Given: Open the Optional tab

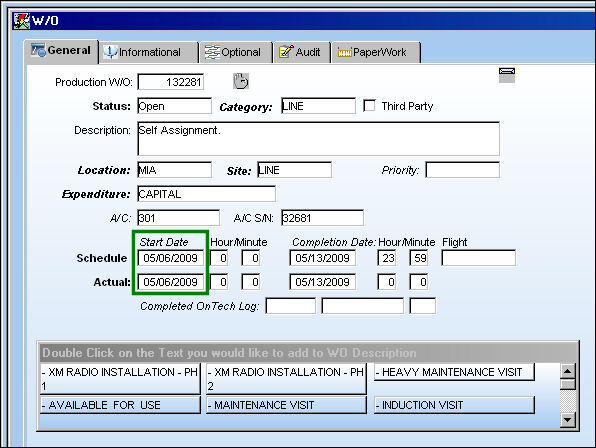Looking at the screenshot, I should (236, 52).
